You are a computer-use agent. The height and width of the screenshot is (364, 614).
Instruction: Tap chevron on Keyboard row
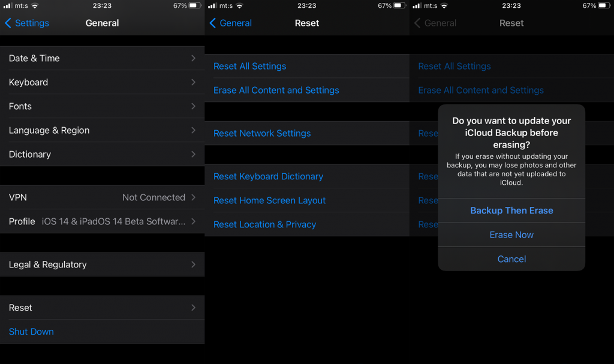pyautogui.click(x=194, y=82)
